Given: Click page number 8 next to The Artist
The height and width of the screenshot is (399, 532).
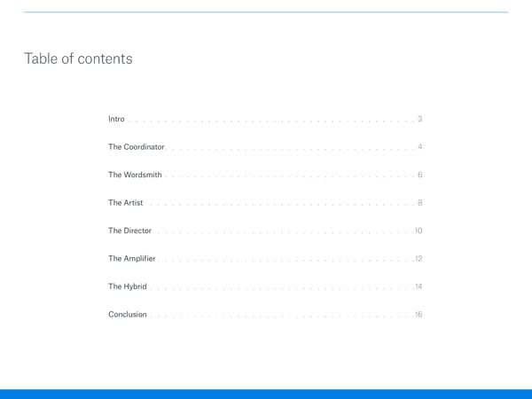Looking at the screenshot, I should click(x=419, y=203).
